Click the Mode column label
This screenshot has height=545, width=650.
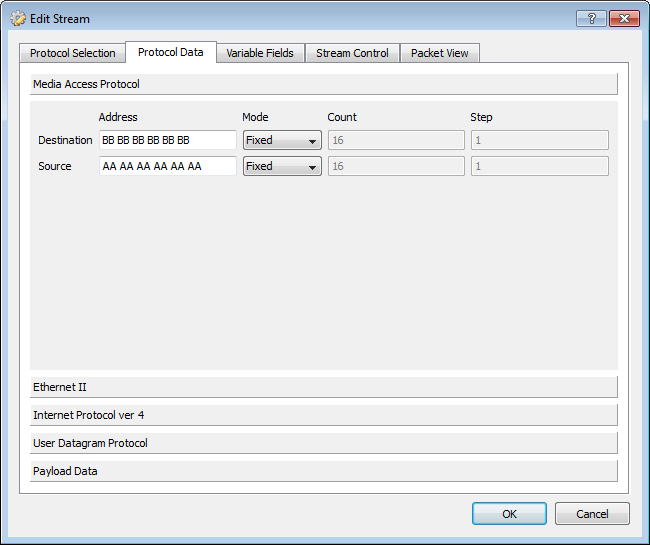255,117
